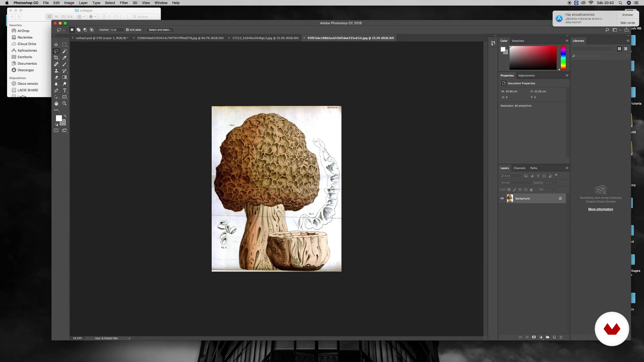The height and width of the screenshot is (362, 644).
Task: Switch to the collae2.psd document tab
Action: pos(102,38)
